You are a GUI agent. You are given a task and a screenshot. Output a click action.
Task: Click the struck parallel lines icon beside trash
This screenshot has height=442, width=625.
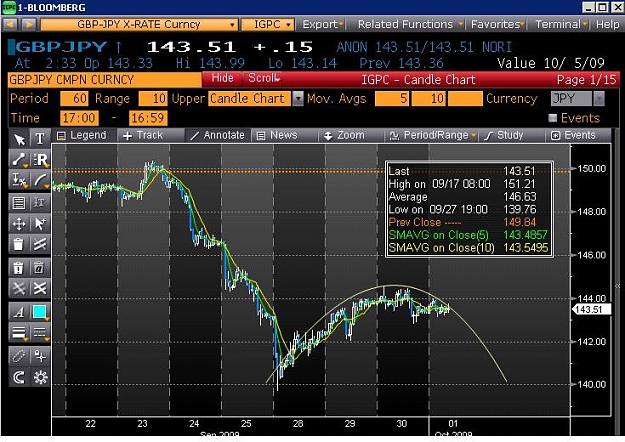(x=40, y=244)
